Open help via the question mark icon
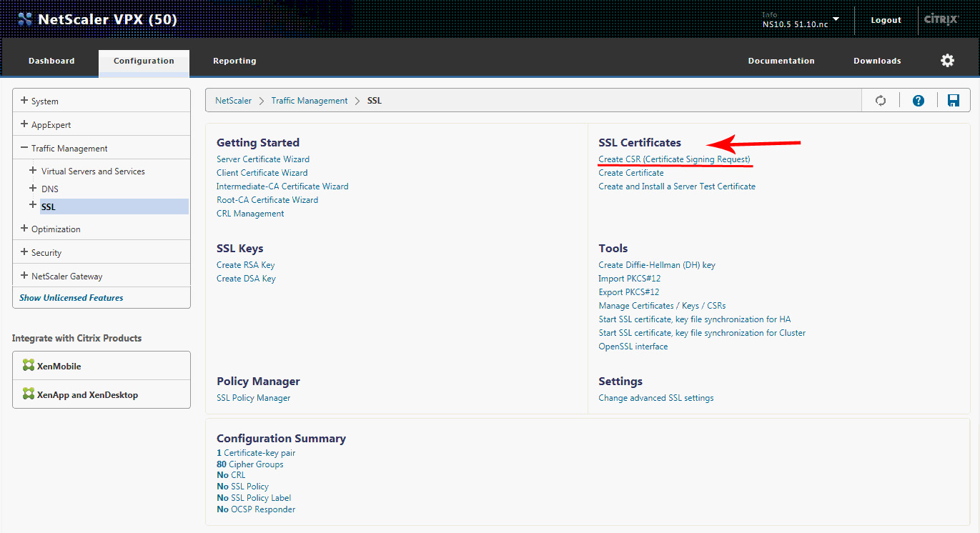 pyautogui.click(x=919, y=101)
